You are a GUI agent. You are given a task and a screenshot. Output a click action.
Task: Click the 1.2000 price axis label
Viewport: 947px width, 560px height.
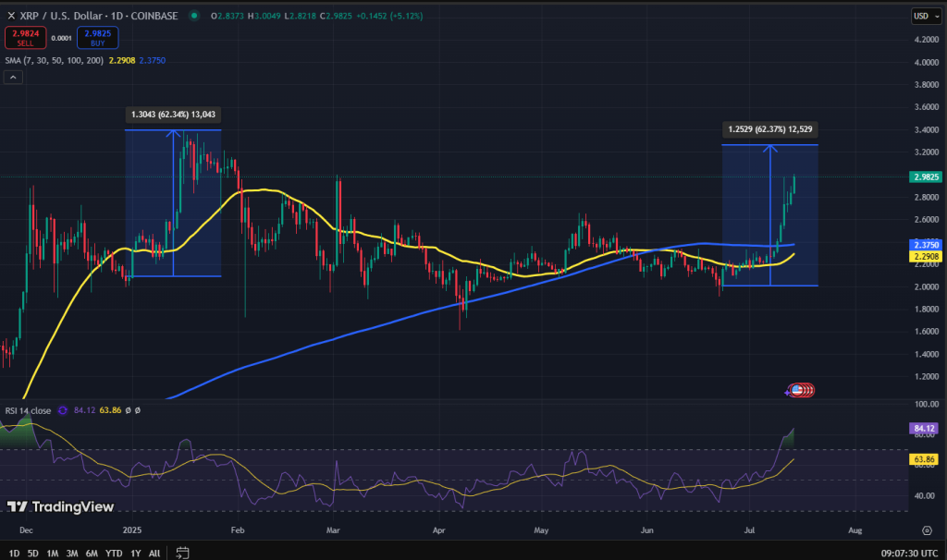point(927,376)
